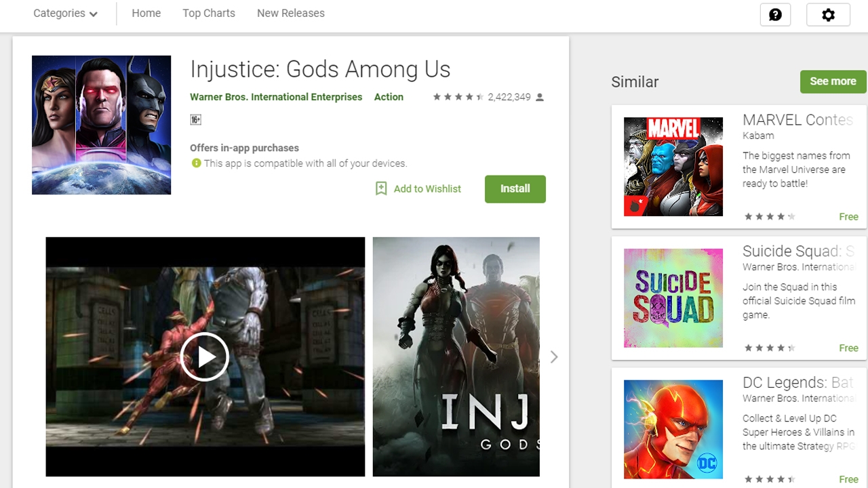Click the green compatibility info icon
868x488 pixels.
pyautogui.click(x=196, y=163)
